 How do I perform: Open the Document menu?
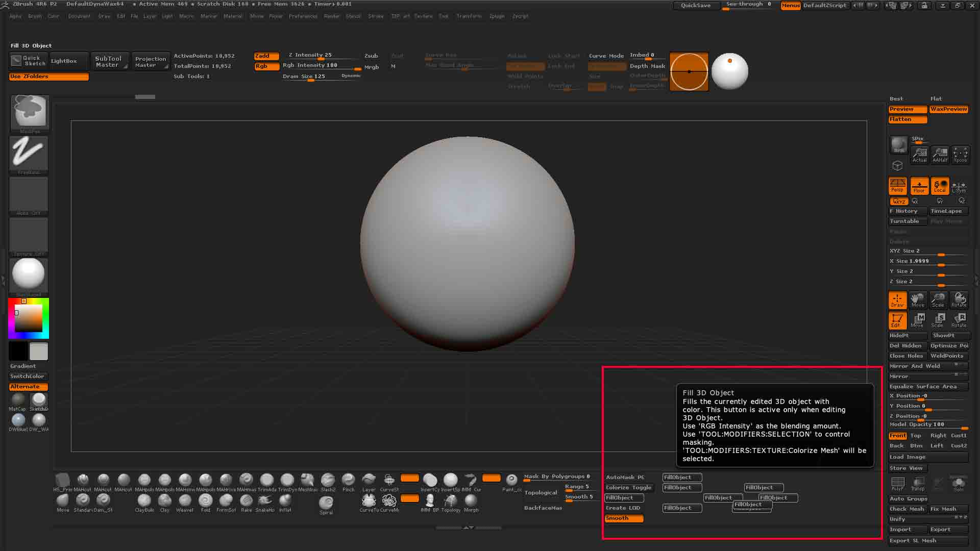point(79,16)
